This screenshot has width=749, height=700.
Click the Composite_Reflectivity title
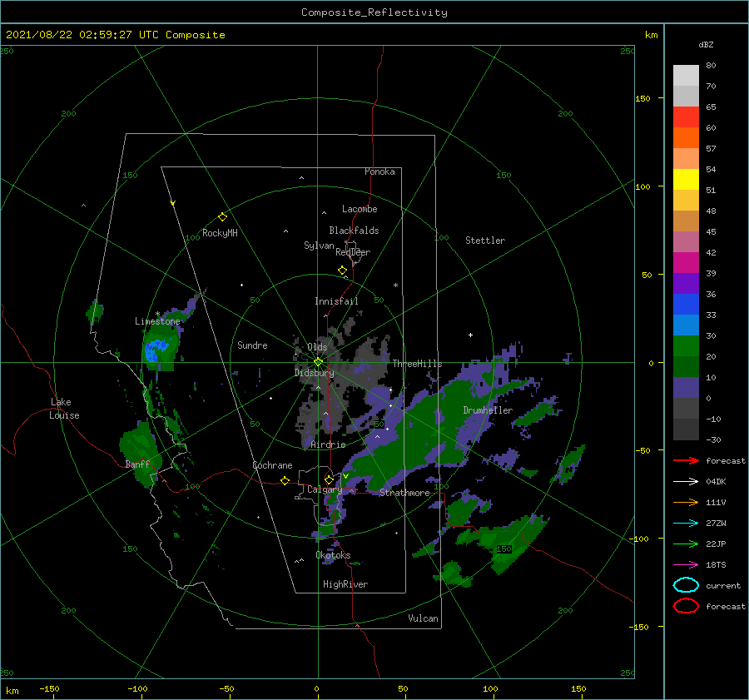coord(374,12)
